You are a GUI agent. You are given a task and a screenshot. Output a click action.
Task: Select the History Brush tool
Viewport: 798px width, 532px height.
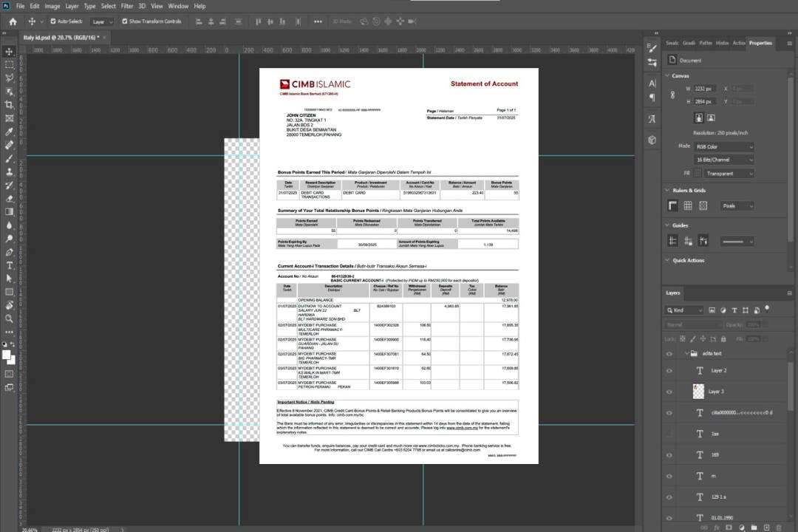(9, 185)
